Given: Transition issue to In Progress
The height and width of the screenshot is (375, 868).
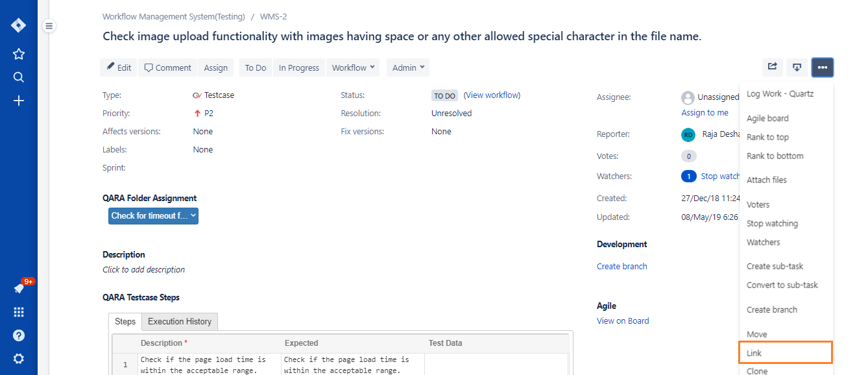Looking at the screenshot, I should tap(299, 67).
